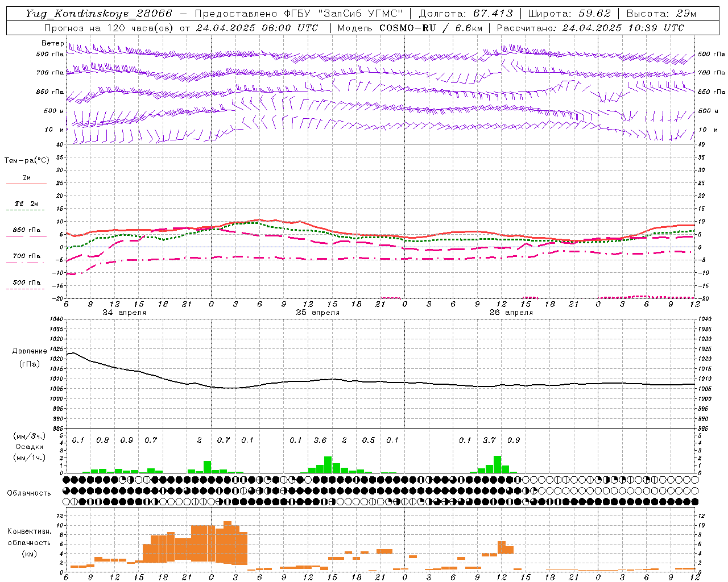Select calculated timestamp 24.04.2025 10:39 UTC
This screenshot has width=728, height=582.
pos(623,28)
